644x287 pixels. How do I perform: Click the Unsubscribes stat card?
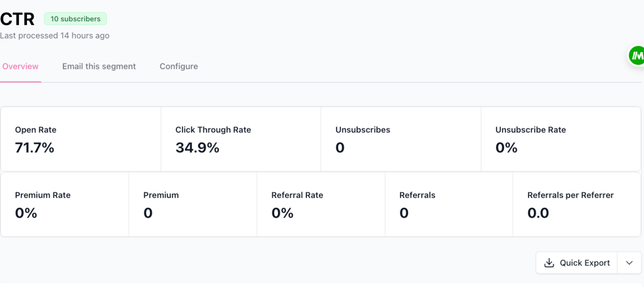coord(400,139)
